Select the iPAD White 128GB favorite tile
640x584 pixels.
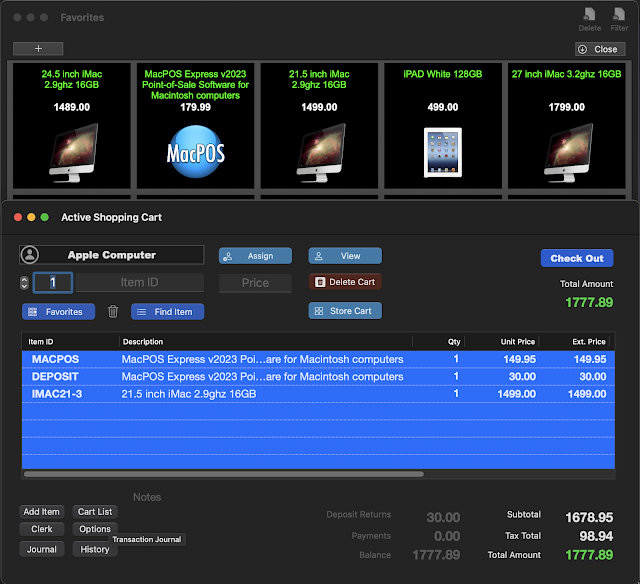443,125
